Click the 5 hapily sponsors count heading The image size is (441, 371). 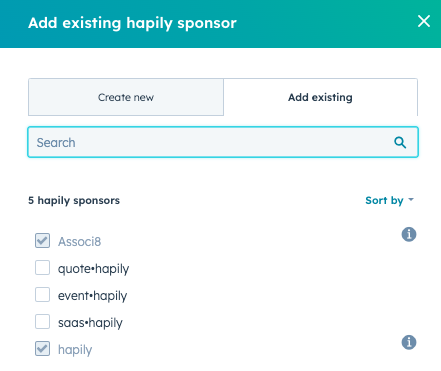click(x=74, y=200)
